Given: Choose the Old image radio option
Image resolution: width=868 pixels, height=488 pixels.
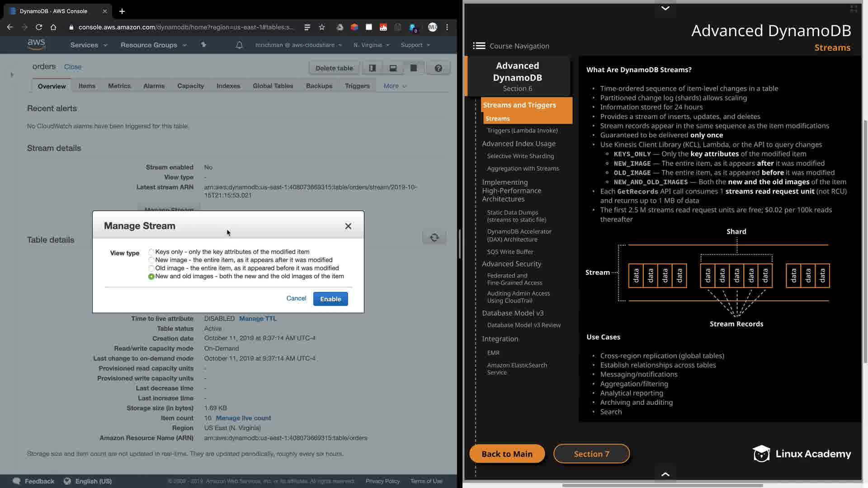Looking at the screenshot, I should pos(151,268).
